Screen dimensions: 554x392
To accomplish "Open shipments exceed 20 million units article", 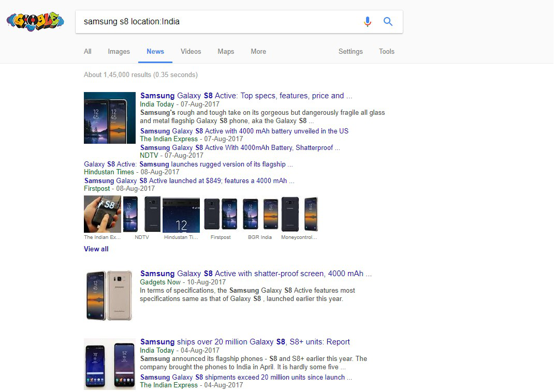I will coord(246,377).
